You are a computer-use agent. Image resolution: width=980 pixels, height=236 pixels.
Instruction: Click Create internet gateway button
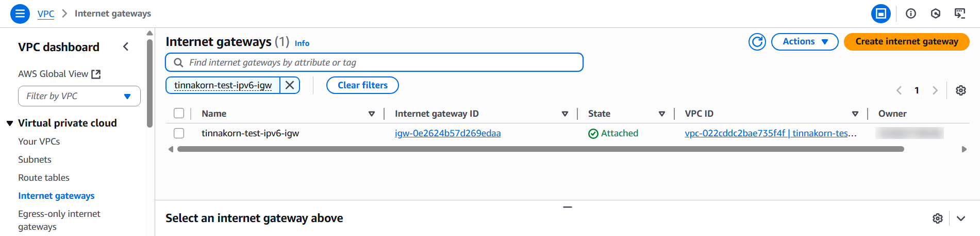[906, 42]
